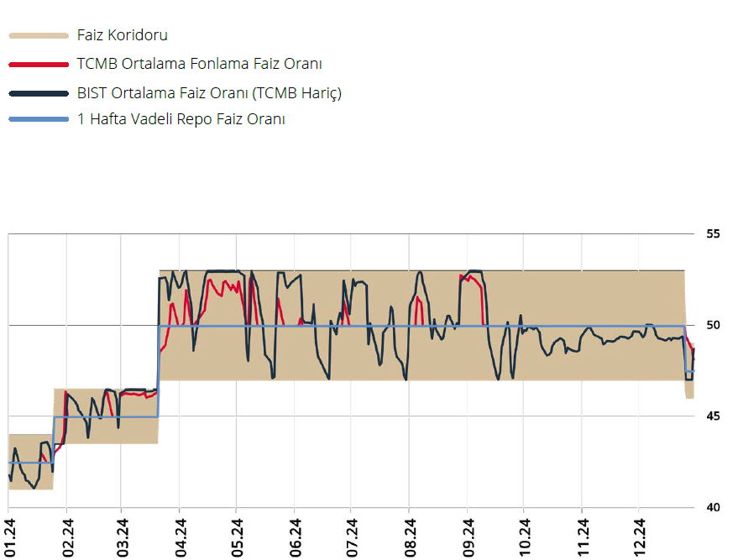Click the 04.24 x-axis date label
This screenshot has height=560, width=738.
click(x=181, y=538)
